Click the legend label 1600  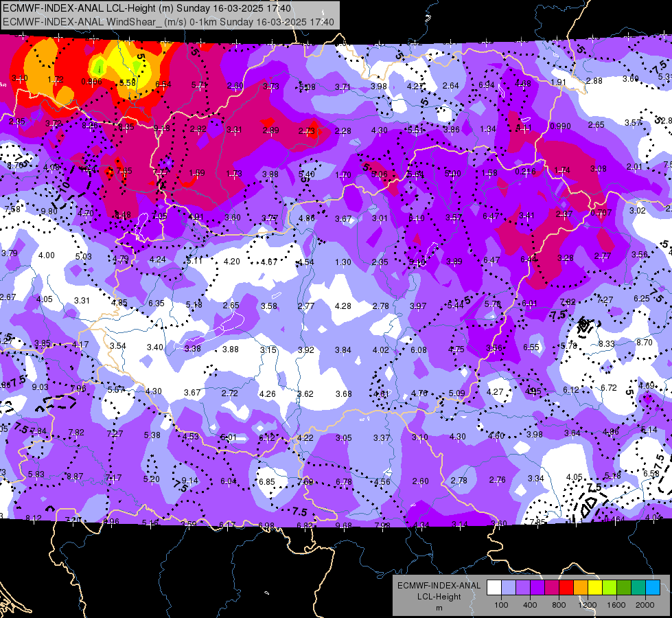(x=616, y=605)
